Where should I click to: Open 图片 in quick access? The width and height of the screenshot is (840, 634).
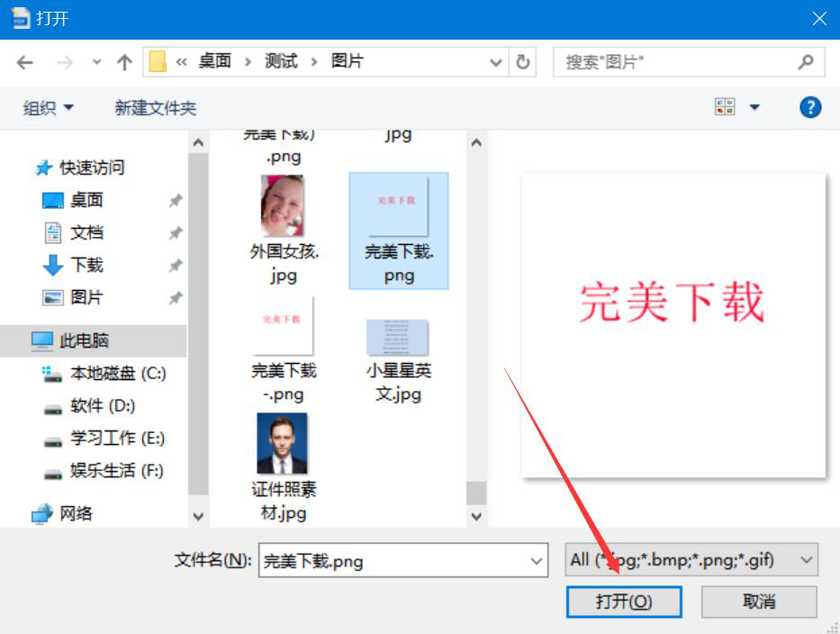click(x=86, y=297)
